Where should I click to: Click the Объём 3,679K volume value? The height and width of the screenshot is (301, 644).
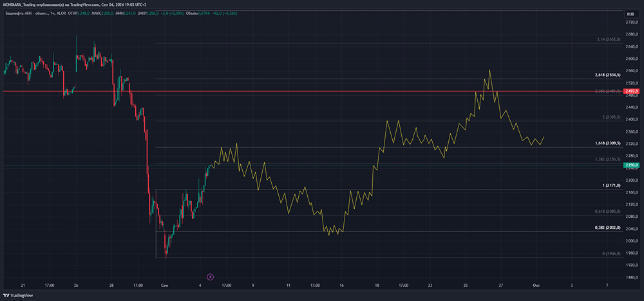pos(198,13)
